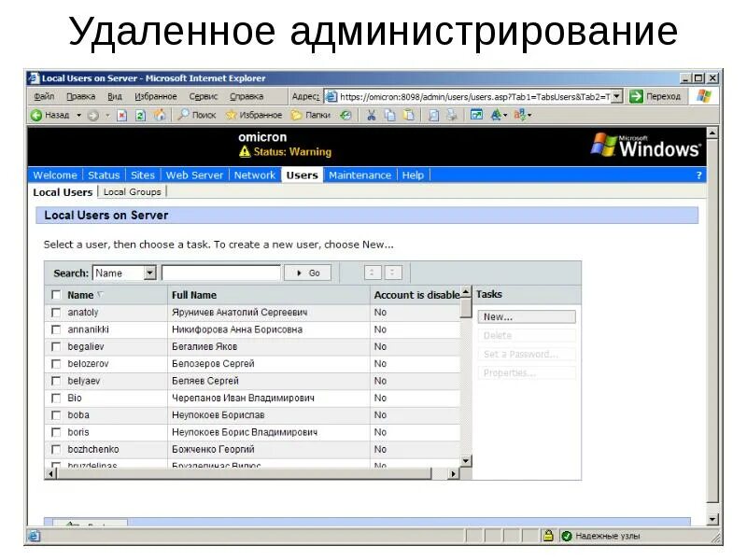747x560 pixels.
Task: Click the Надежные узлы zone icon
Action: [x=567, y=536]
